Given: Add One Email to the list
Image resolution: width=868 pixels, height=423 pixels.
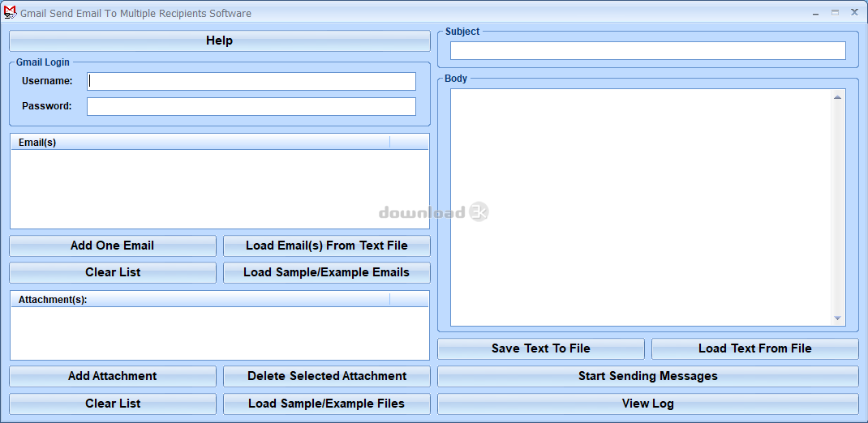Looking at the screenshot, I should 113,246.
